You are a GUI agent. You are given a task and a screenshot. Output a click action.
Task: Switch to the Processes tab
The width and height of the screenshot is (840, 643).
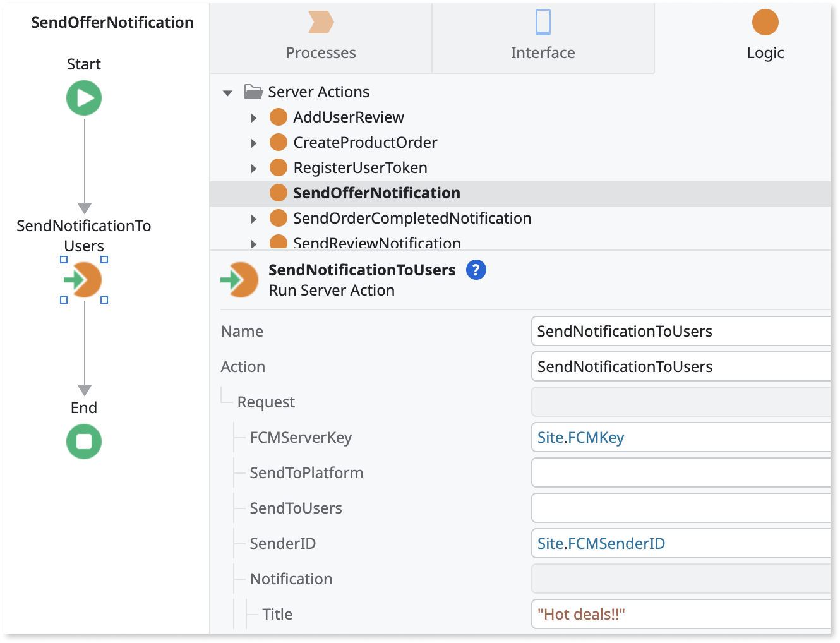[x=321, y=35]
